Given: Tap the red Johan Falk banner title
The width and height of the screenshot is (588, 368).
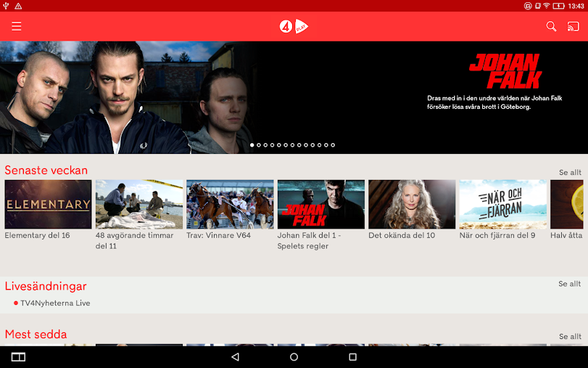Looking at the screenshot, I should pos(505,70).
